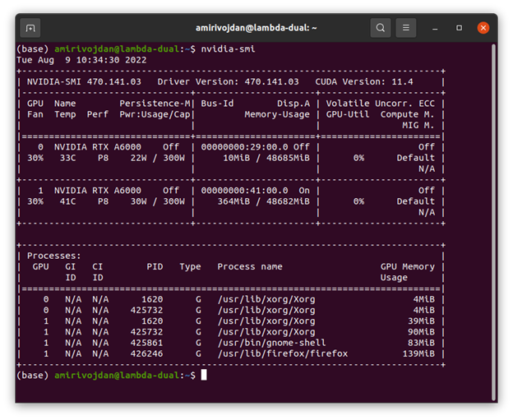Click the Memory-Usage header

tap(277, 114)
